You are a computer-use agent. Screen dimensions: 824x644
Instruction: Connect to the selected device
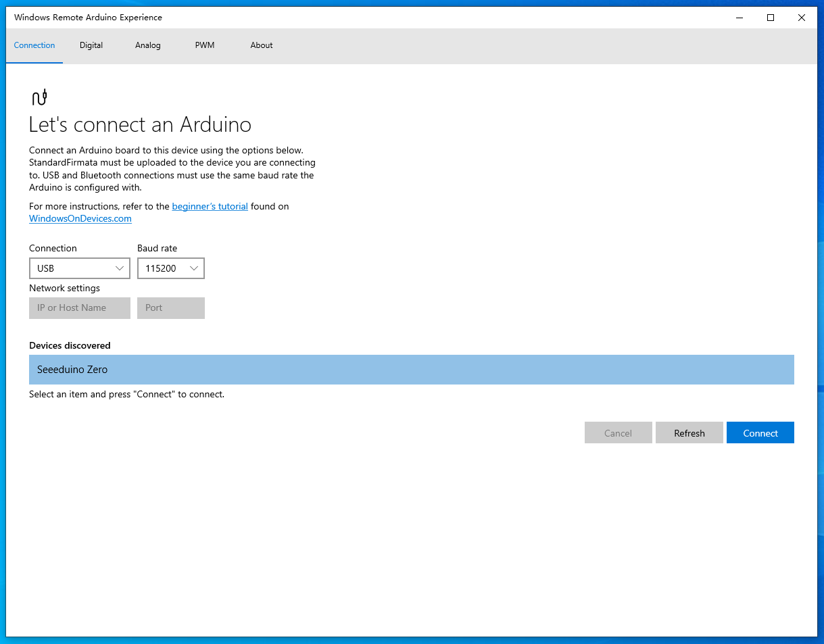pyautogui.click(x=760, y=432)
